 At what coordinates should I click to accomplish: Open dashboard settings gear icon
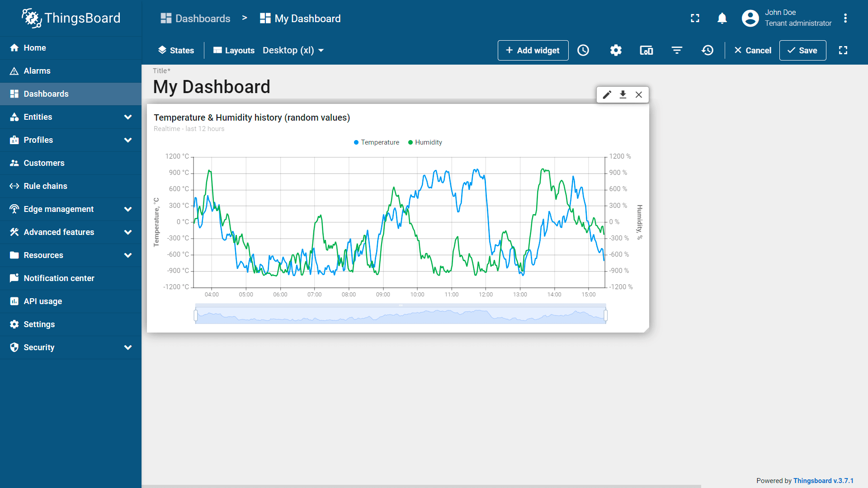(616, 50)
